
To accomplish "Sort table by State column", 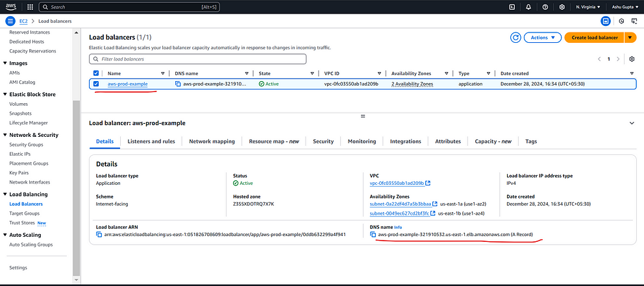I will pos(312,73).
